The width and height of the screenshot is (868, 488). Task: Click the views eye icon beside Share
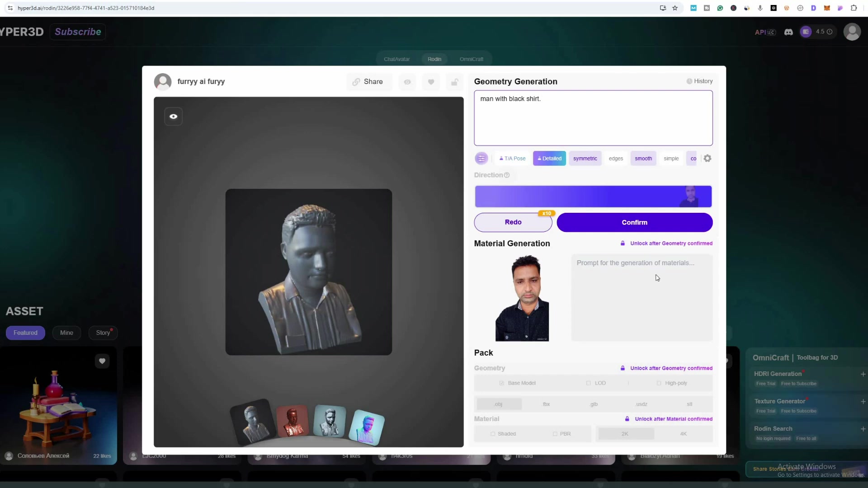click(407, 82)
